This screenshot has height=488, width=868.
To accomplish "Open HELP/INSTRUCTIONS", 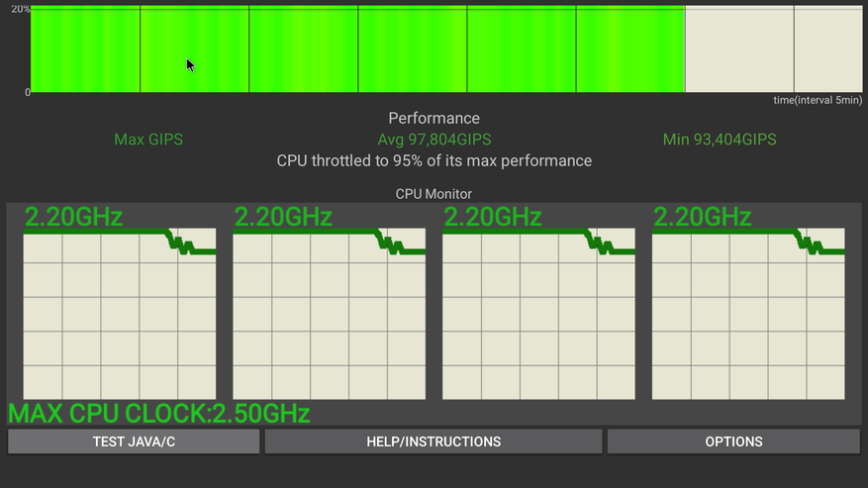I will [434, 441].
